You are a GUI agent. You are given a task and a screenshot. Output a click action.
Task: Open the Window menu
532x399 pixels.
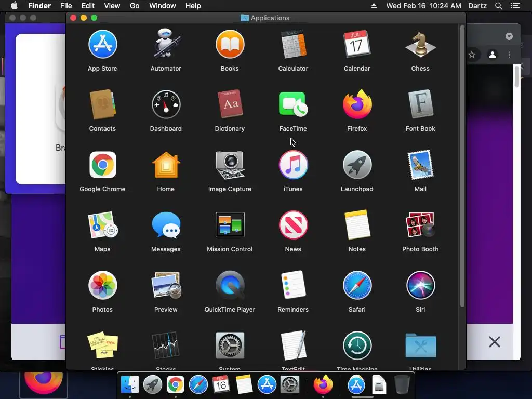point(163,6)
